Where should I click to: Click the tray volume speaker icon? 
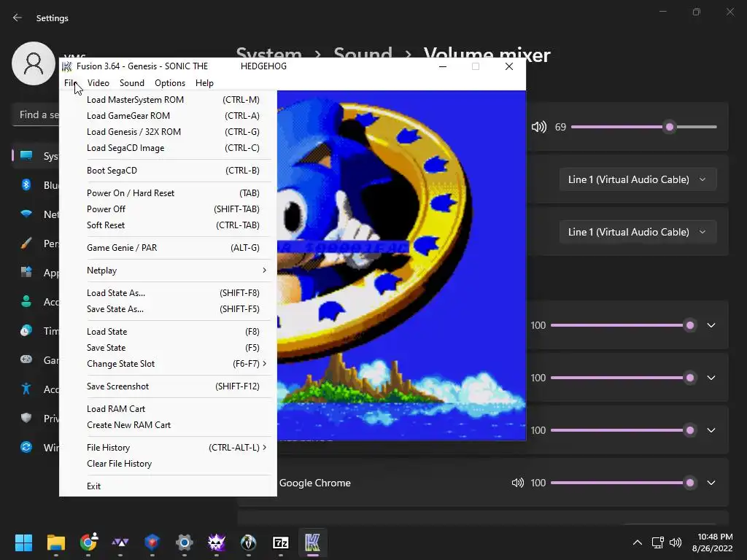[x=675, y=542]
